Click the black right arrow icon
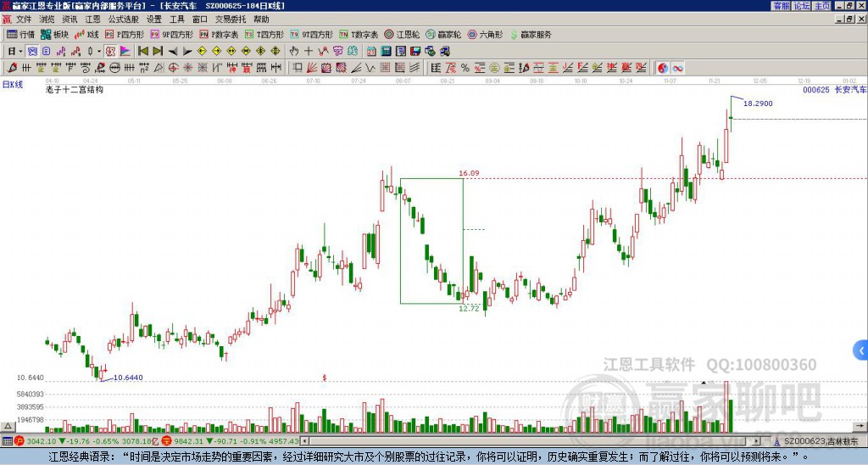This screenshot has height=465, width=868. coord(187,52)
